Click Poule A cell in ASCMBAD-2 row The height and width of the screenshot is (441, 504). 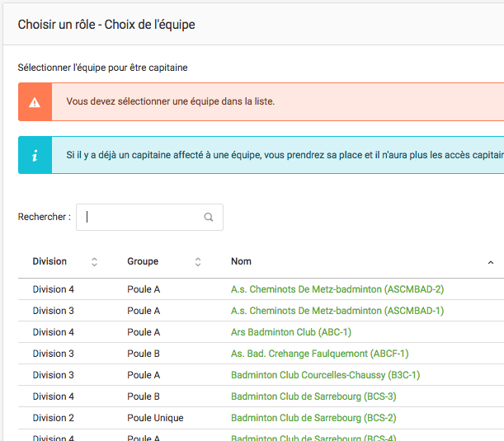(x=144, y=289)
